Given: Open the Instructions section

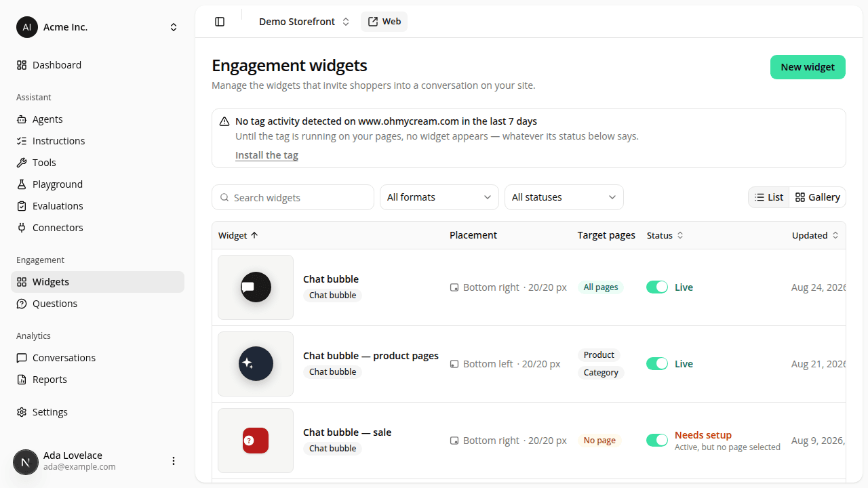Looking at the screenshot, I should pos(98,141).
